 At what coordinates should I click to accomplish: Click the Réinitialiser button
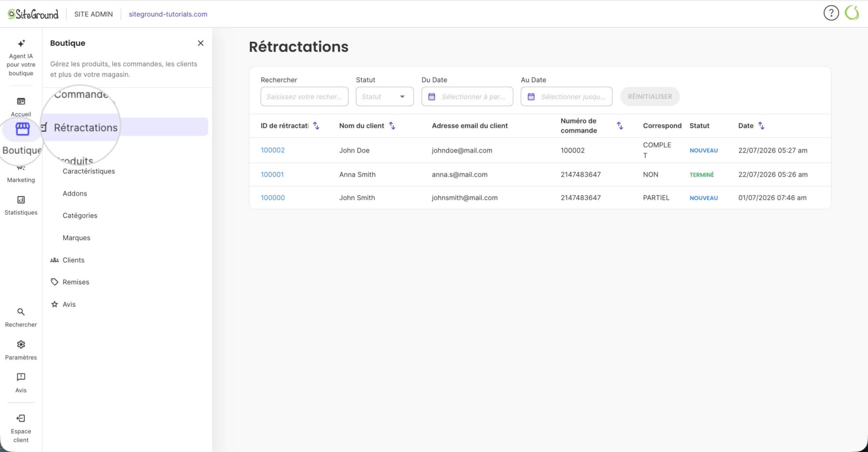(x=650, y=97)
